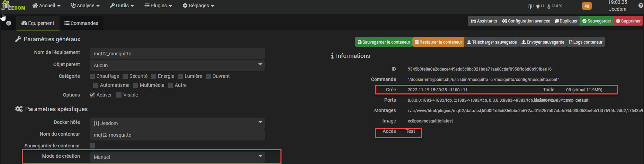Click the info icon beside Informations
Viewport: 644px width, 164px height.
pyautogui.click(x=332, y=56)
